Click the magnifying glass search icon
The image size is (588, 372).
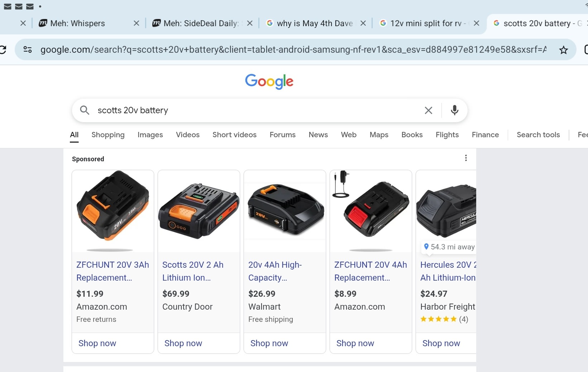tap(85, 110)
